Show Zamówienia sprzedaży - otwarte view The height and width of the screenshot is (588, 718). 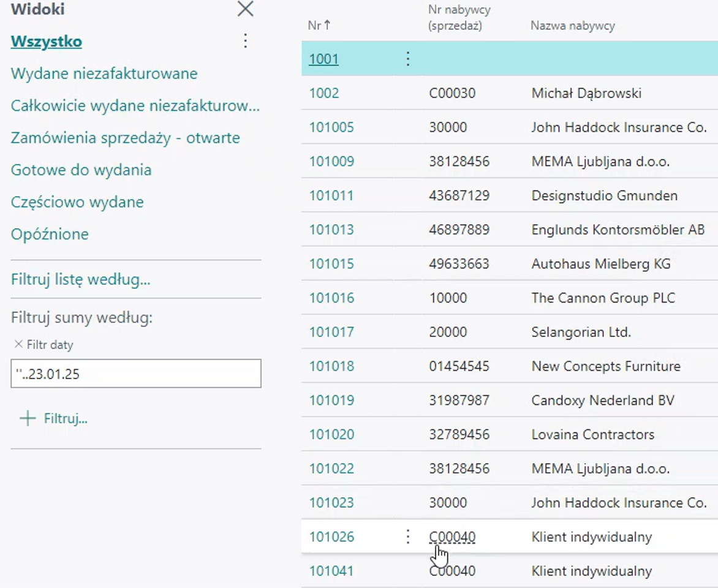tap(126, 137)
